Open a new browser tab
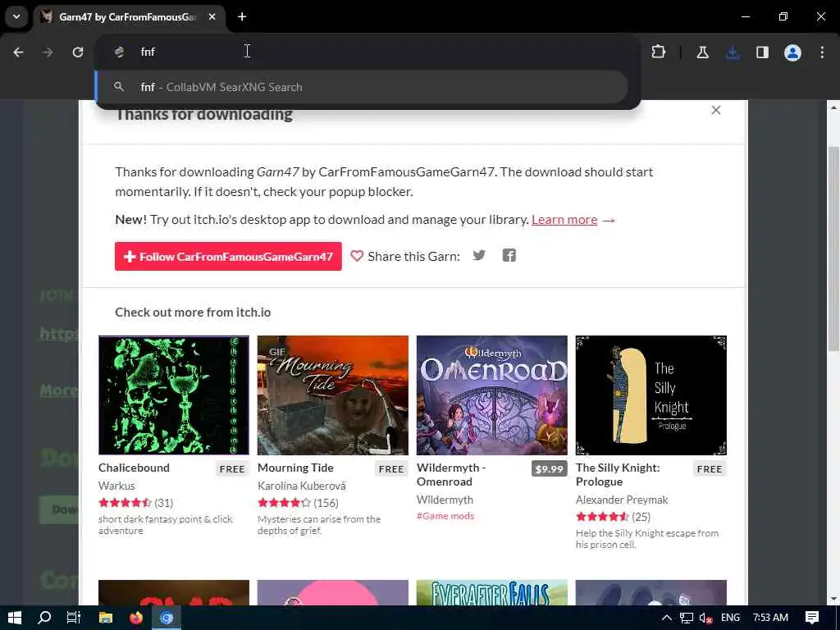 pos(242,16)
